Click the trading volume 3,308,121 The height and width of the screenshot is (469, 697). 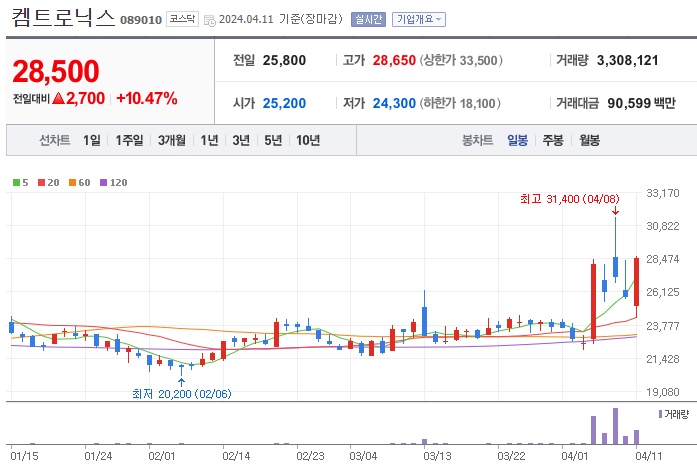(627, 60)
